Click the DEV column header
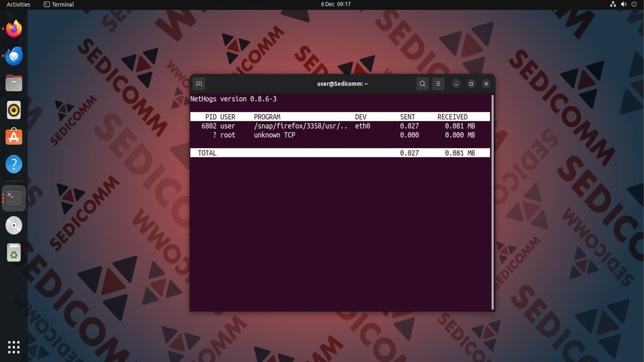This screenshot has height=362, width=644. click(361, 117)
